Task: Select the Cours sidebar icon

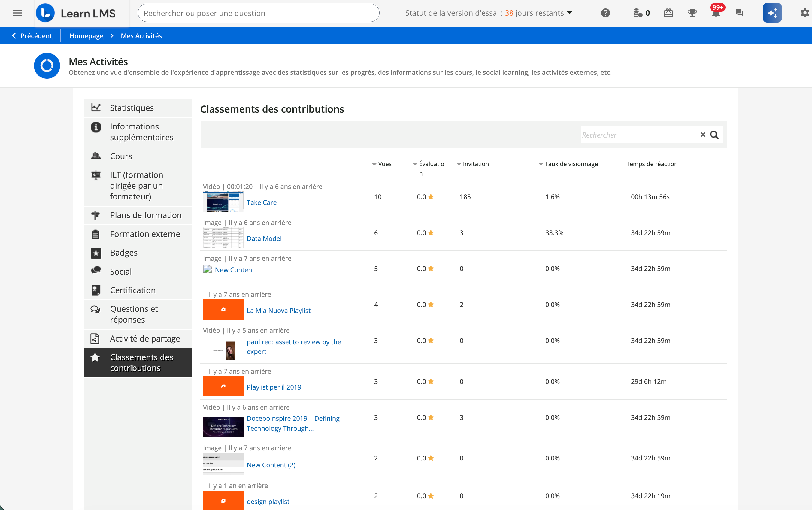Action: coord(96,156)
